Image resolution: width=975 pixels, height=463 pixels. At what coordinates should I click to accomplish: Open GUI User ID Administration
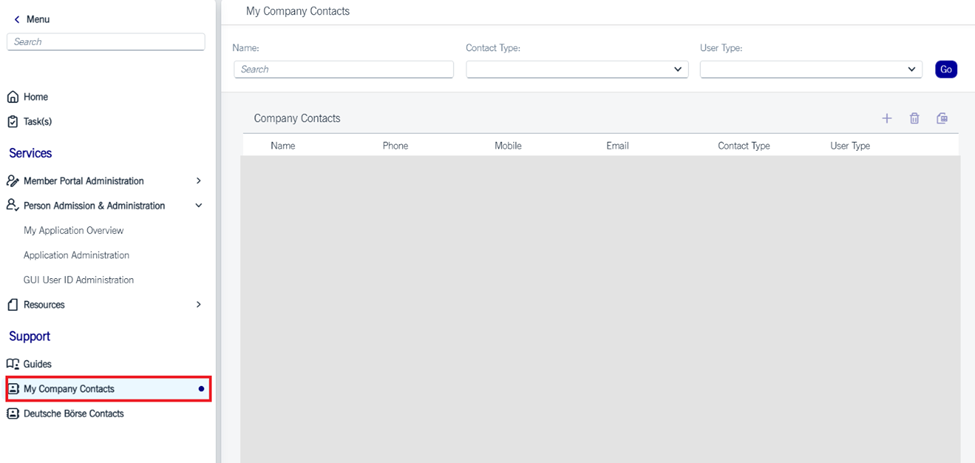coord(78,280)
